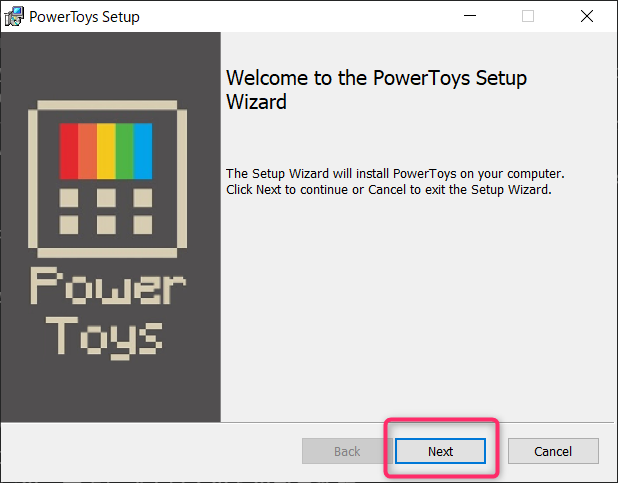Click the "PowerToys Setup" title bar text

point(84,17)
